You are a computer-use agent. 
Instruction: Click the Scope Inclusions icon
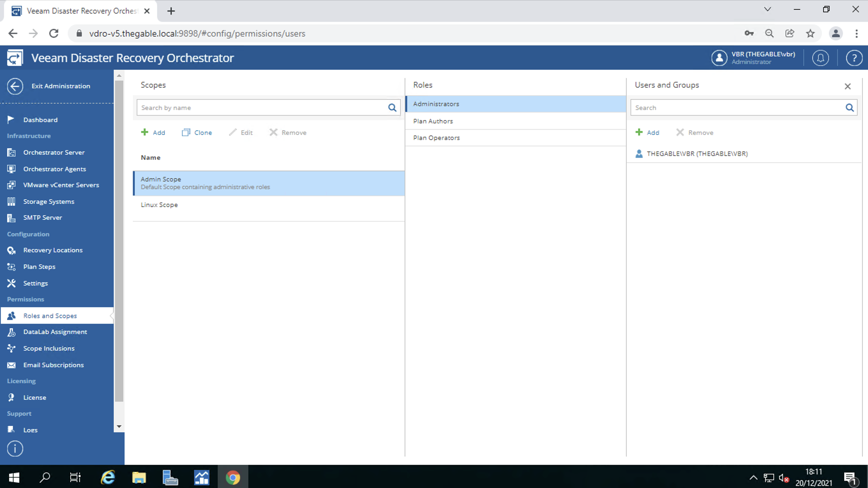pyautogui.click(x=11, y=348)
